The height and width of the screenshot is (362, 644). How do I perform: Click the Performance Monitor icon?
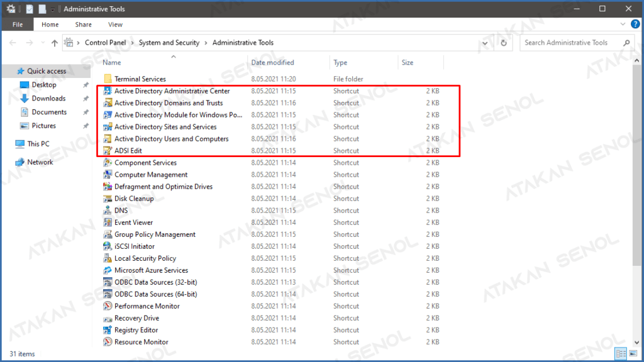click(x=108, y=306)
